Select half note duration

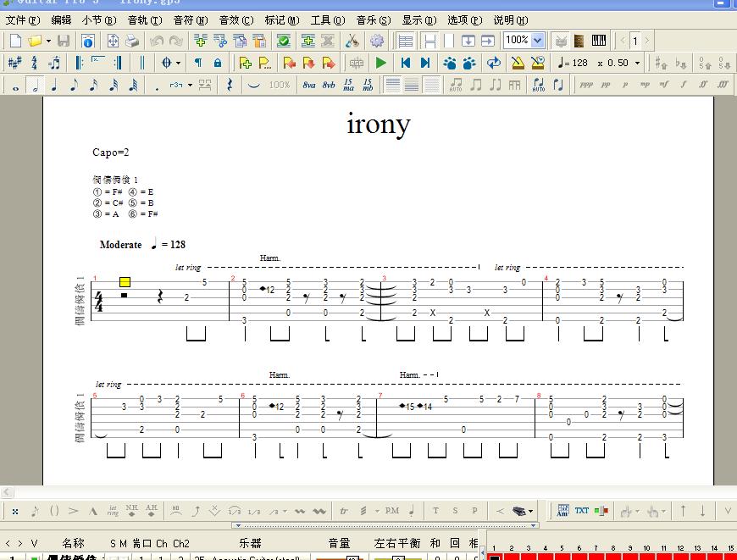click(35, 86)
